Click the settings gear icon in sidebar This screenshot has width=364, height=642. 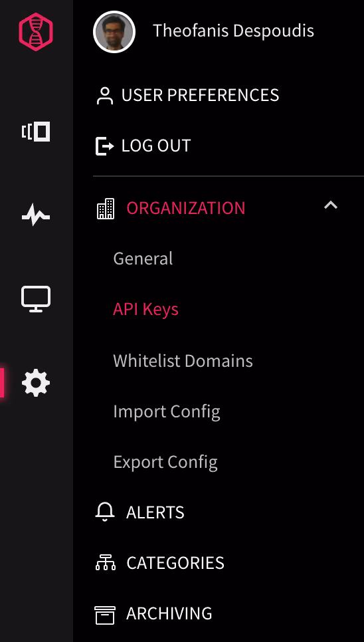pyautogui.click(x=36, y=383)
